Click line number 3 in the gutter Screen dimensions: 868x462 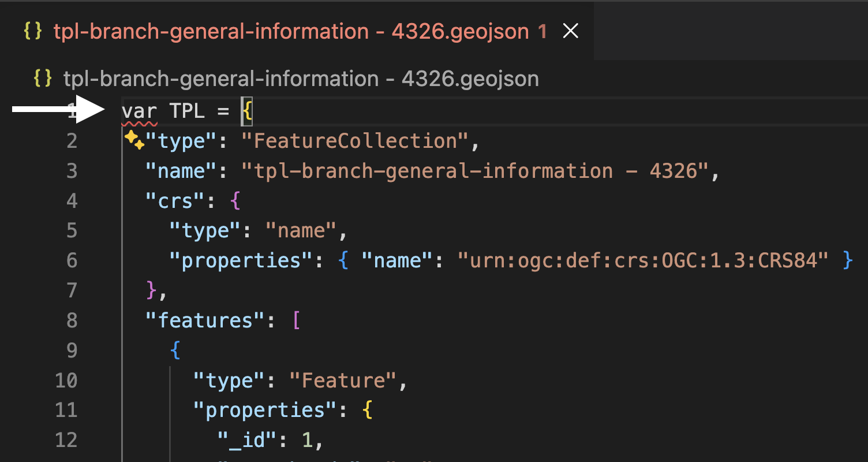[x=72, y=171]
